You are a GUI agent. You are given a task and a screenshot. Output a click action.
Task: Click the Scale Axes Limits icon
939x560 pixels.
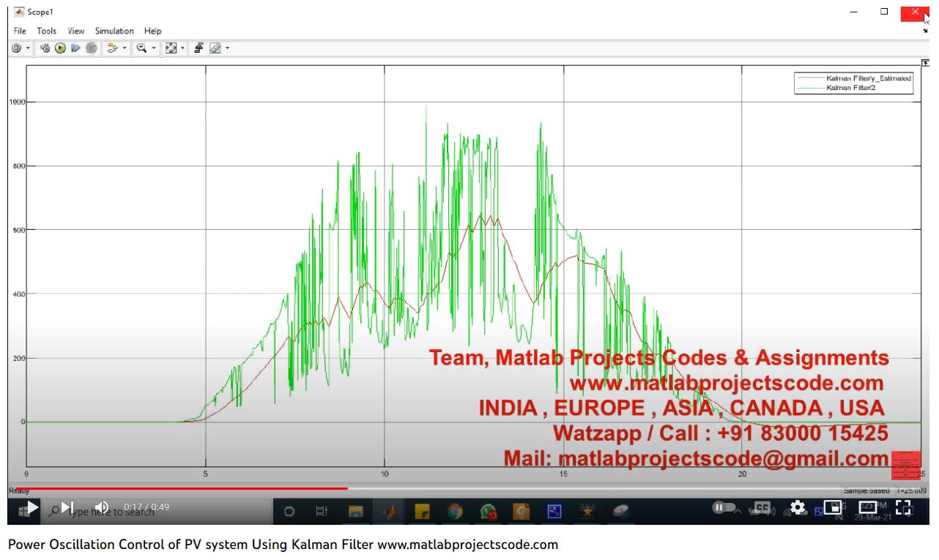(171, 48)
